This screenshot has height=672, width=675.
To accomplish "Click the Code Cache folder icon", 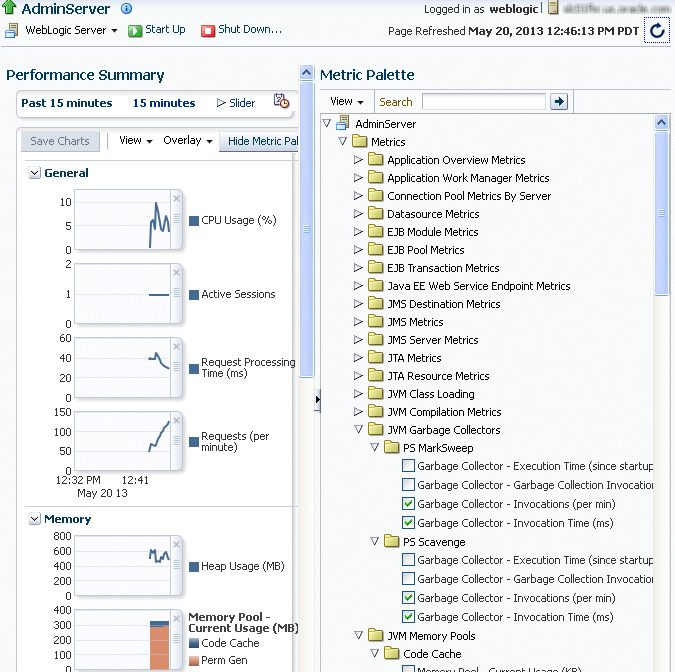I will tap(391, 653).
